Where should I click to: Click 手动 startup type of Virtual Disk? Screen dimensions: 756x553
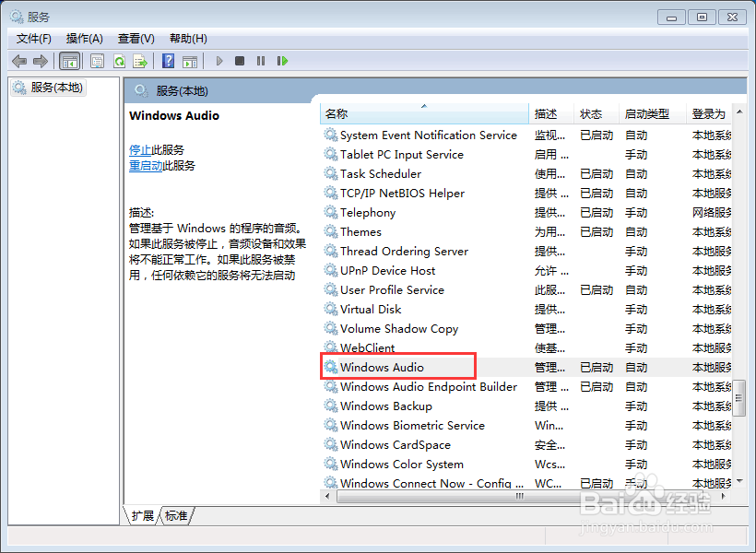coord(636,309)
